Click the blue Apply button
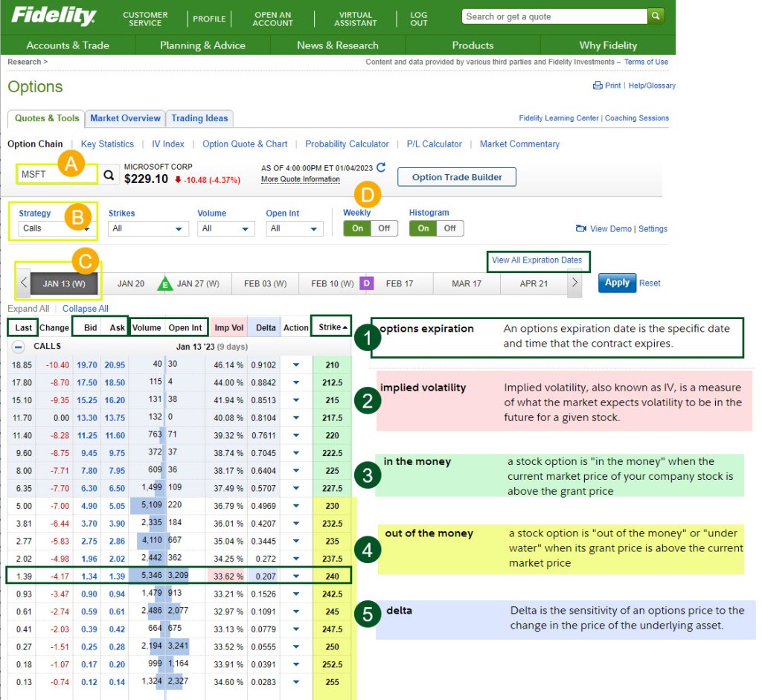 pos(617,283)
